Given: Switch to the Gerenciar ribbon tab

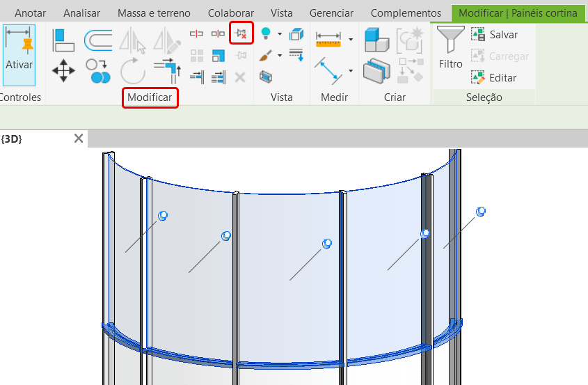Looking at the screenshot, I should pos(331,13).
